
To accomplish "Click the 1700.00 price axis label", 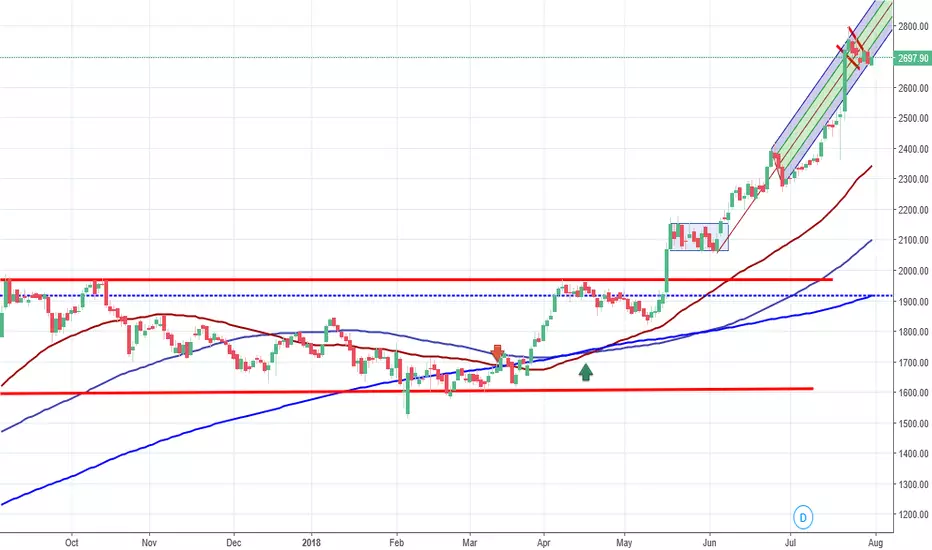I will pos(913,363).
